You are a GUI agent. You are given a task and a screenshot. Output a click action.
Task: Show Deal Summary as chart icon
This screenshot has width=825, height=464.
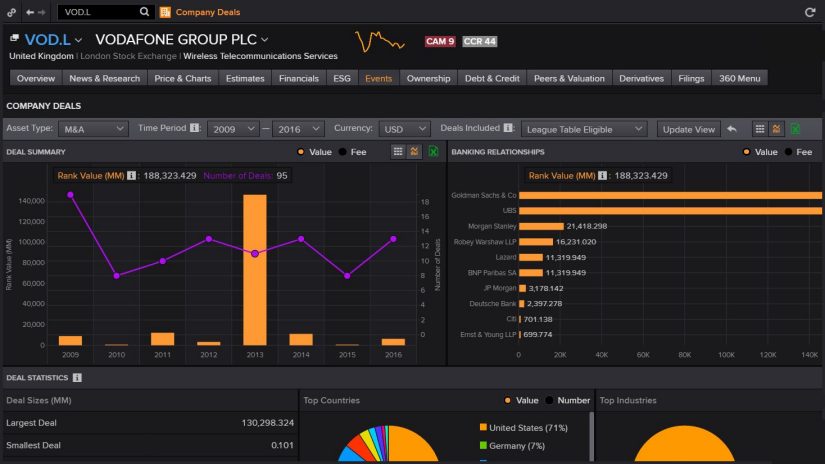pos(414,152)
